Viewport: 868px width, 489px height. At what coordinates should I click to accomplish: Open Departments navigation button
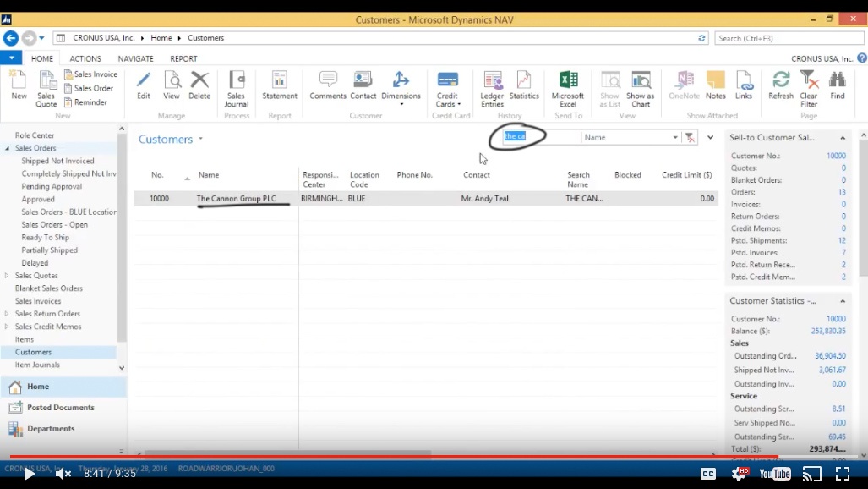tap(63, 429)
